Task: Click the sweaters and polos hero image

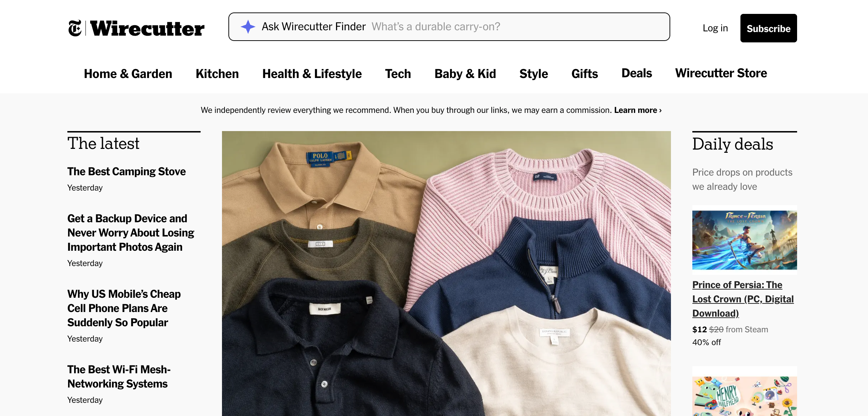Action: coord(446,274)
